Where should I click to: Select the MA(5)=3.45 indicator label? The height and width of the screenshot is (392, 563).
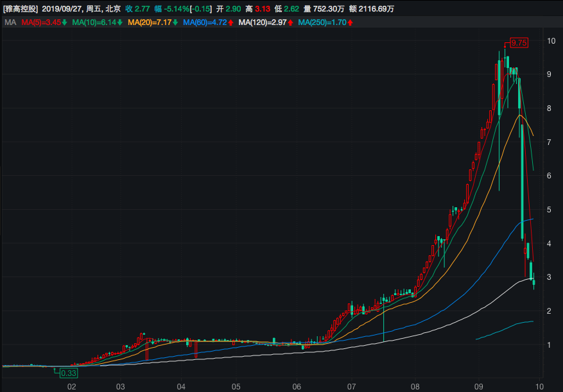coord(41,22)
